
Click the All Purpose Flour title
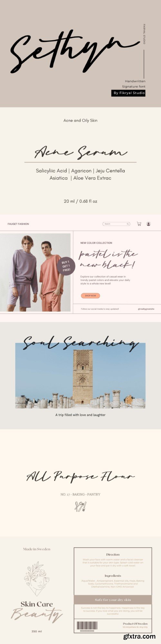pyautogui.click(x=80, y=476)
